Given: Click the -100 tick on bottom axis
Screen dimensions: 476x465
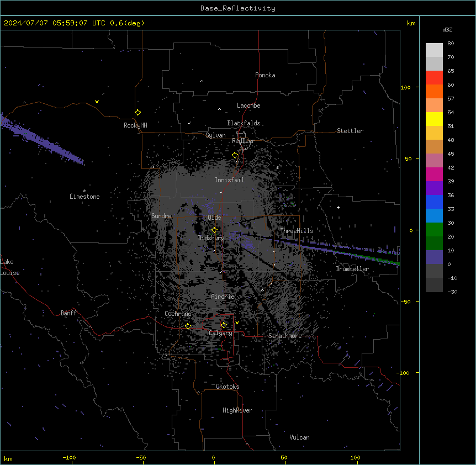Looking at the screenshot, I should coord(69,457).
